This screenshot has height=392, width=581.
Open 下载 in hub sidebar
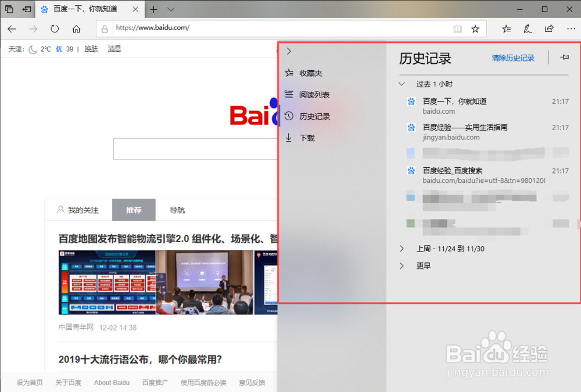coord(300,138)
